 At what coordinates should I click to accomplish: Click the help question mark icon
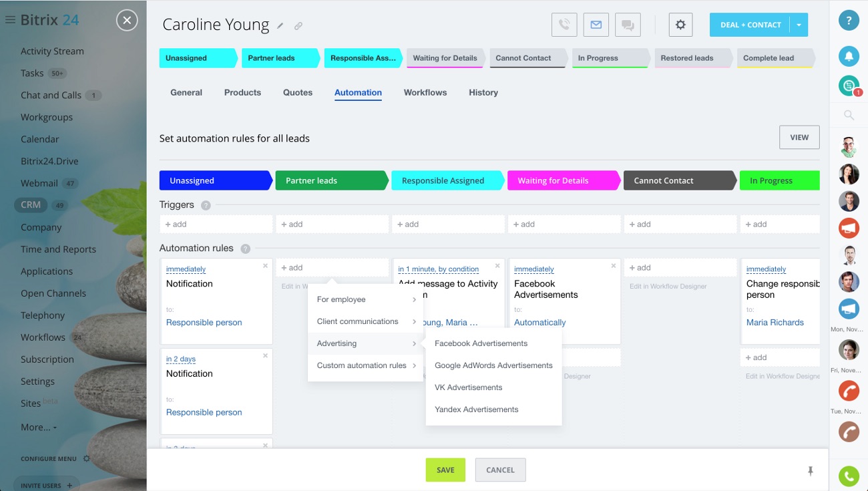(x=849, y=21)
